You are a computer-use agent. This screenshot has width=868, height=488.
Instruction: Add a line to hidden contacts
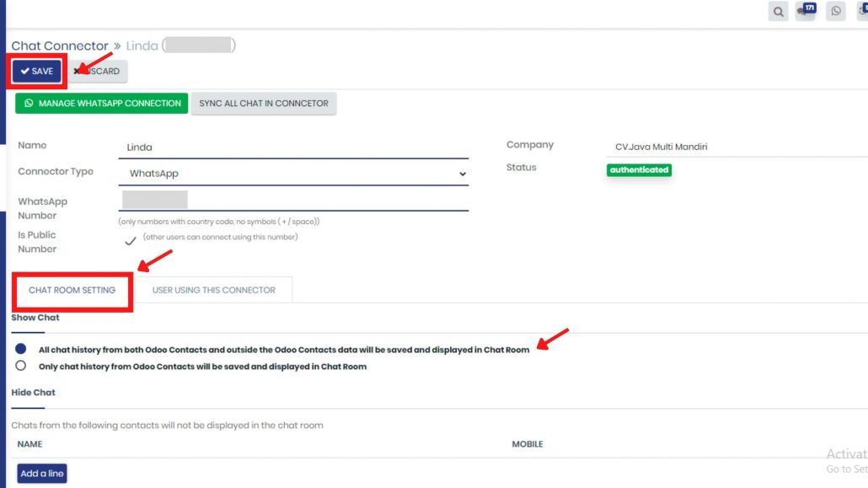coord(42,473)
